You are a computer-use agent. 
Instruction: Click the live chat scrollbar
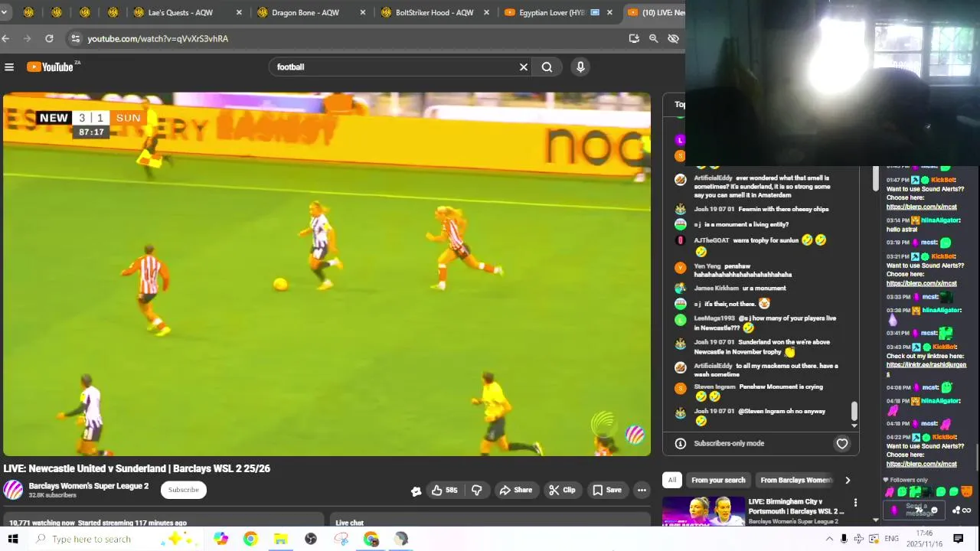[x=854, y=411]
